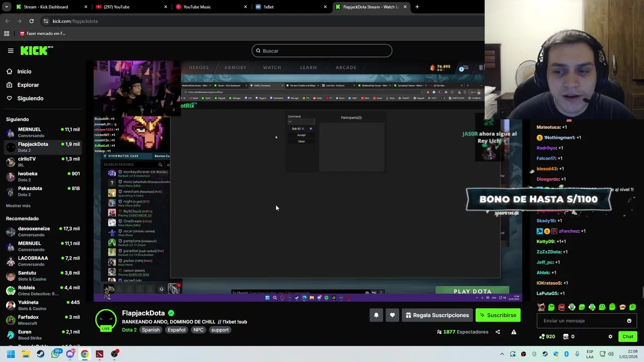The image size is (644, 362).
Task: Open the Kick hamburger sidebar menu
Action: 11,51
